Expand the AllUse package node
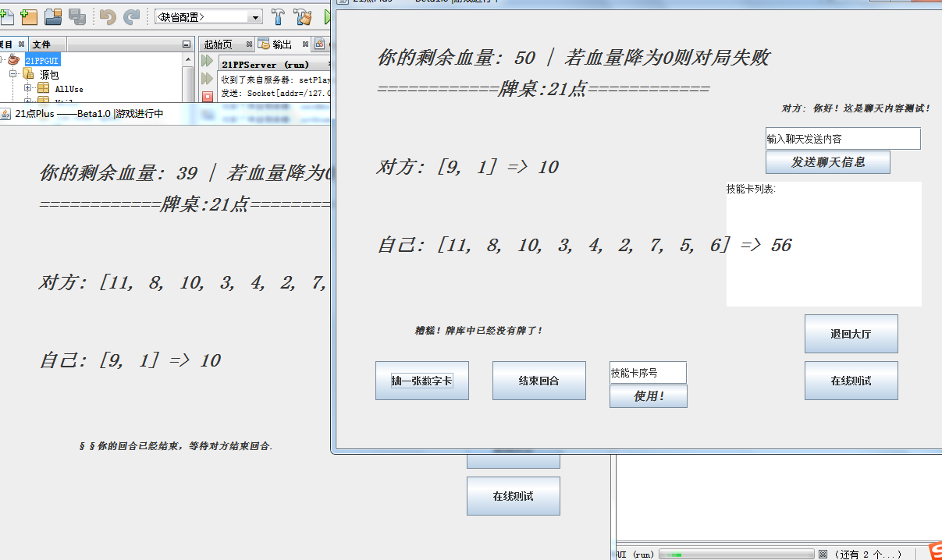 (28, 89)
